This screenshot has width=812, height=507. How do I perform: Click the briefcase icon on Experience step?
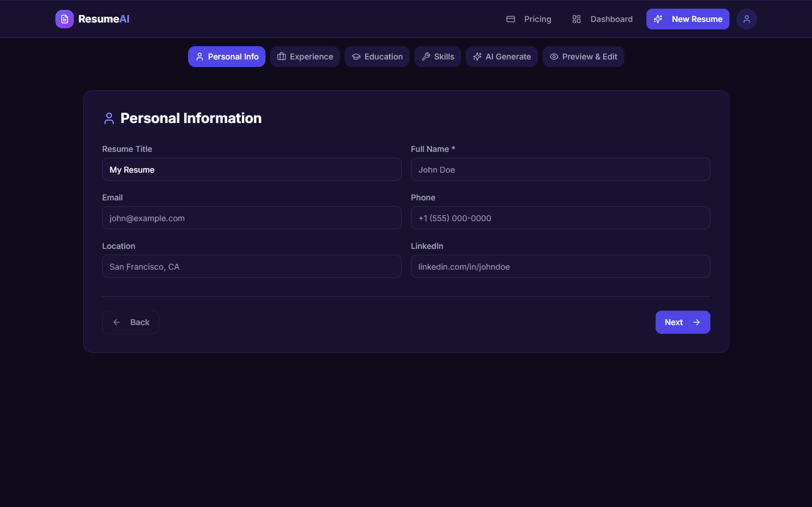coord(281,56)
